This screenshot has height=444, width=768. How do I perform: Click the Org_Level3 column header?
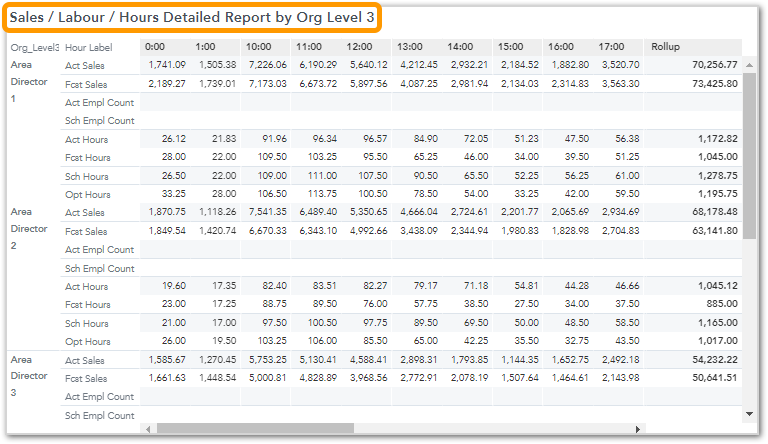click(x=34, y=47)
